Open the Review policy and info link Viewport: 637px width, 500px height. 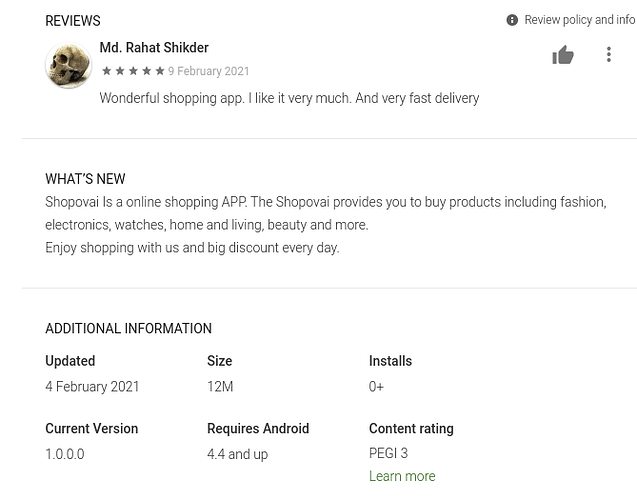pos(579,20)
